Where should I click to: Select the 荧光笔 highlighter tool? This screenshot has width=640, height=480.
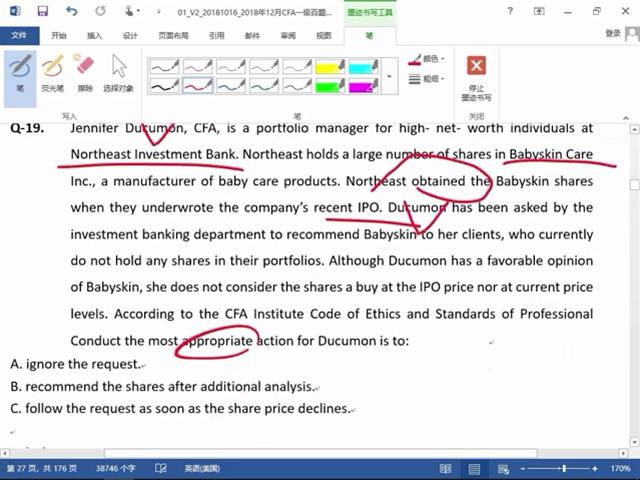[x=52, y=72]
